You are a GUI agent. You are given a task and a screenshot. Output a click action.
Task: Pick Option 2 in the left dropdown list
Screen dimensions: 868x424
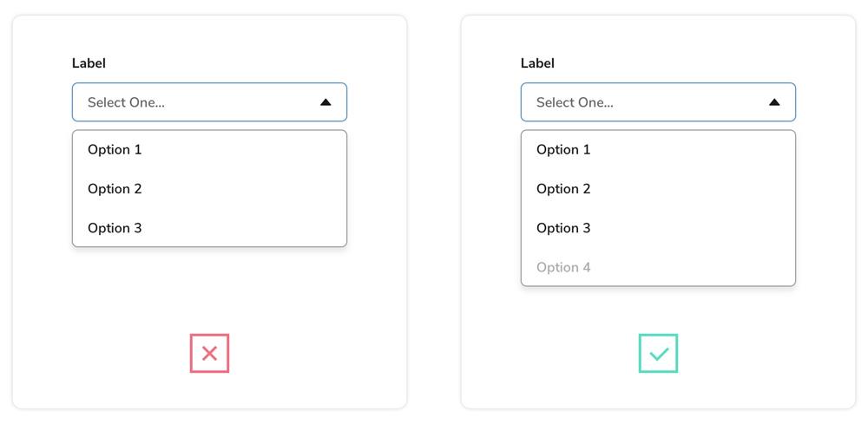pyautogui.click(x=115, y=189)
